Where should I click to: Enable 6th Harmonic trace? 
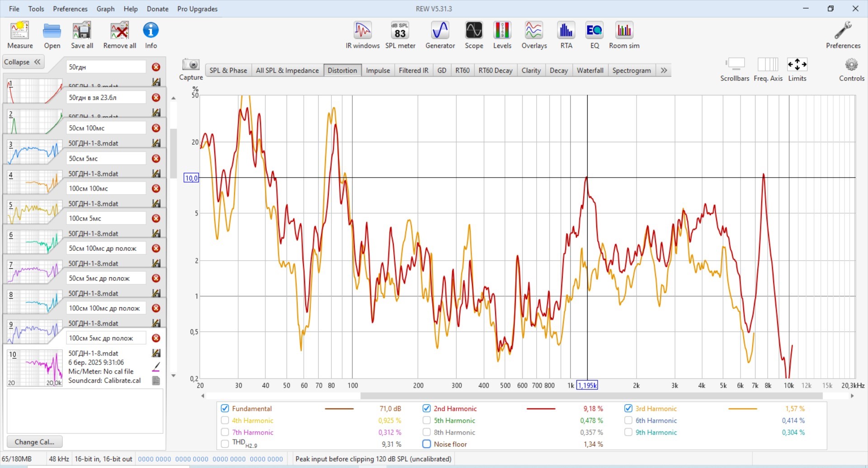point(628,420)
